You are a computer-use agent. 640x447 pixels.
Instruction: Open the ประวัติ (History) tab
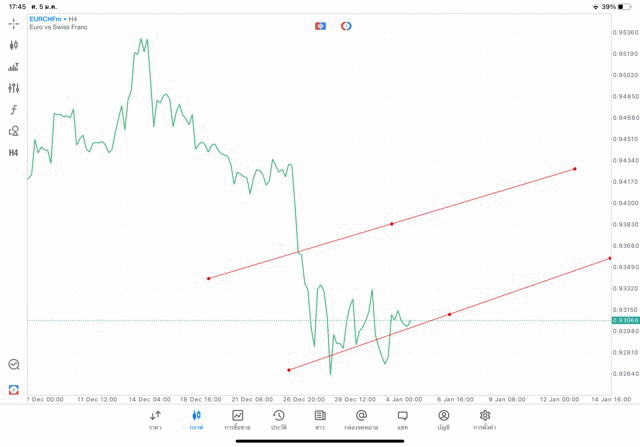tap(279, 419)
